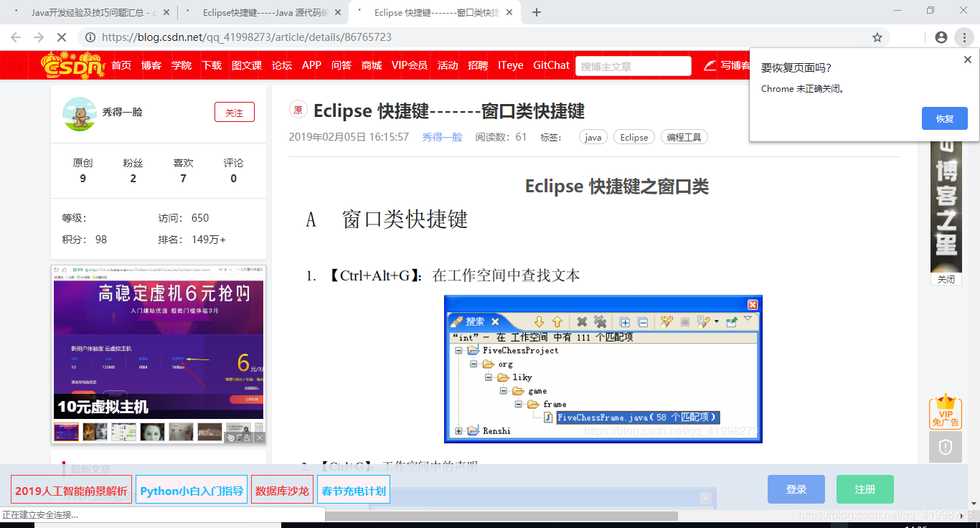
Task: Open the 秀得一脸 author link under the title
Action: point(442,137)
